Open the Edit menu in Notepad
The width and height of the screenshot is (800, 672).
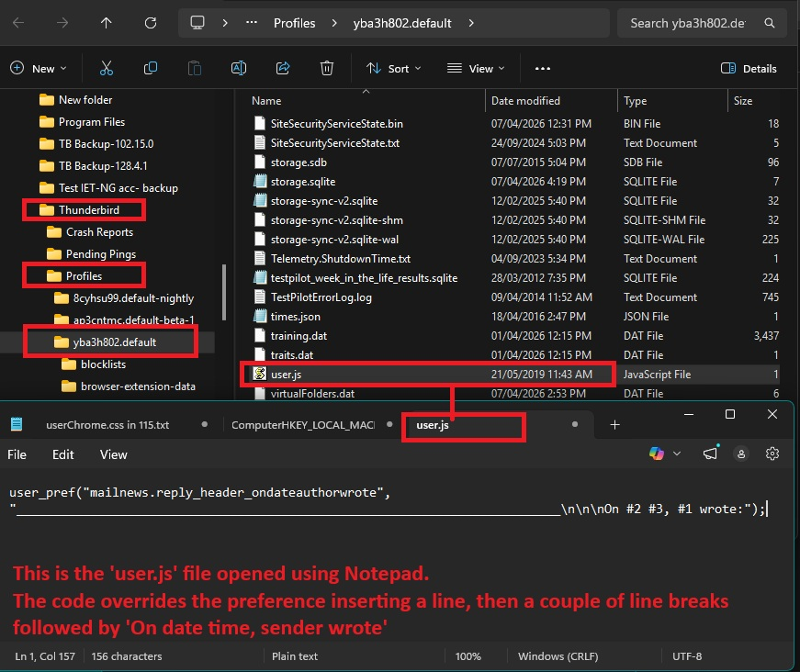(x=63, y=454)
